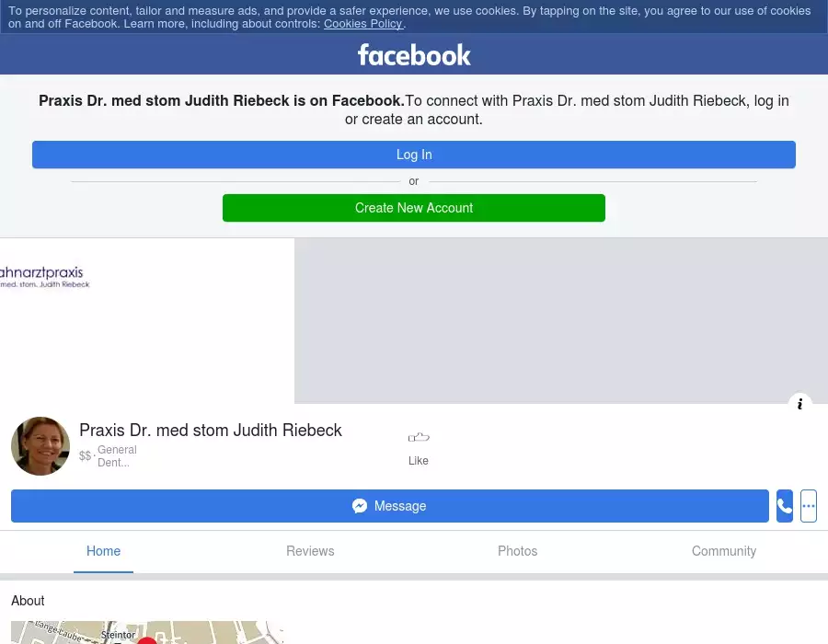Click the green Create New Account button
Screen dimensions: 828x644
tap(414, 208)
